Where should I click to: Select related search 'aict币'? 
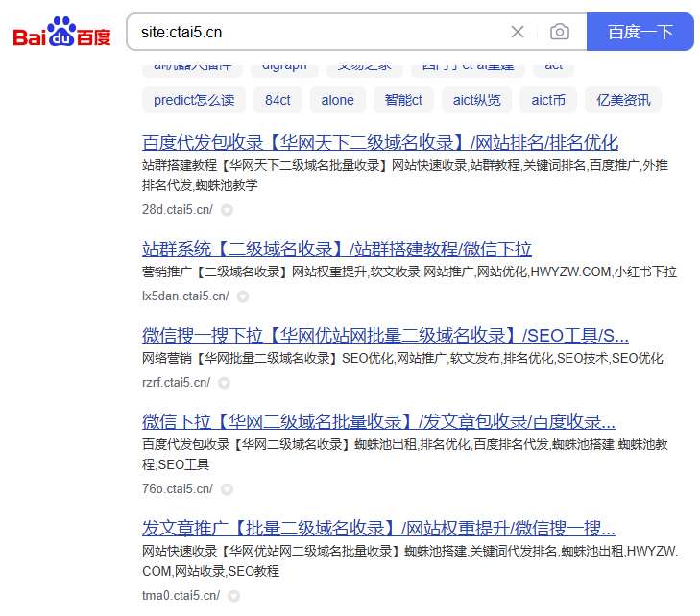click(548, 100)
